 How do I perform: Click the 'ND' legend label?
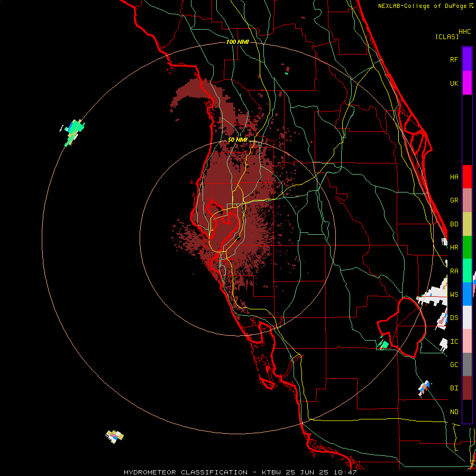tap(454, 412)
